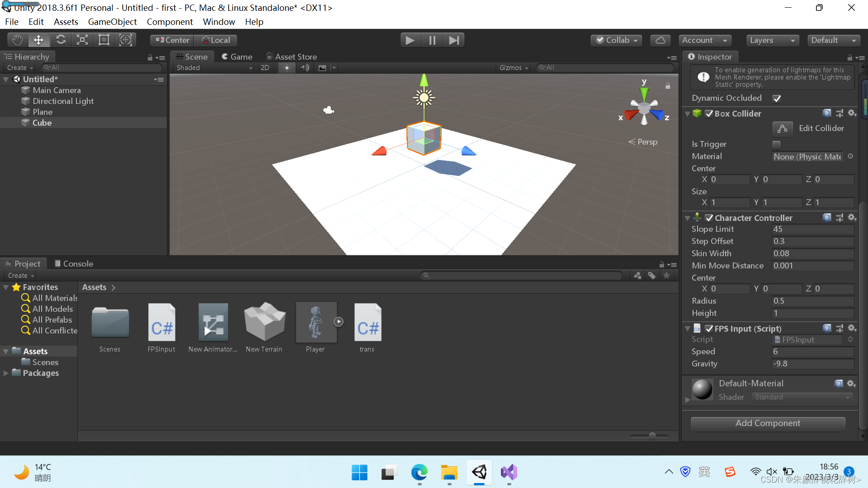Open the Shaded draw mode dropdown

214,68
